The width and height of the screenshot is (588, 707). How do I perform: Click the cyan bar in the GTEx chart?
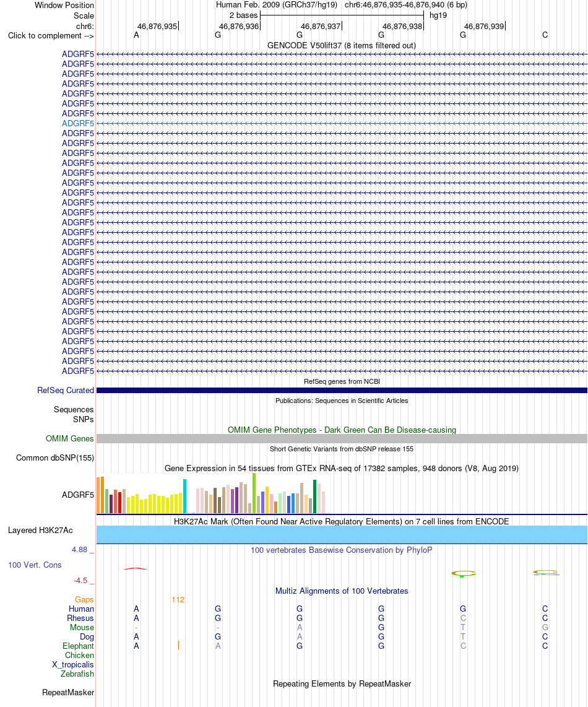click(185, 497)
